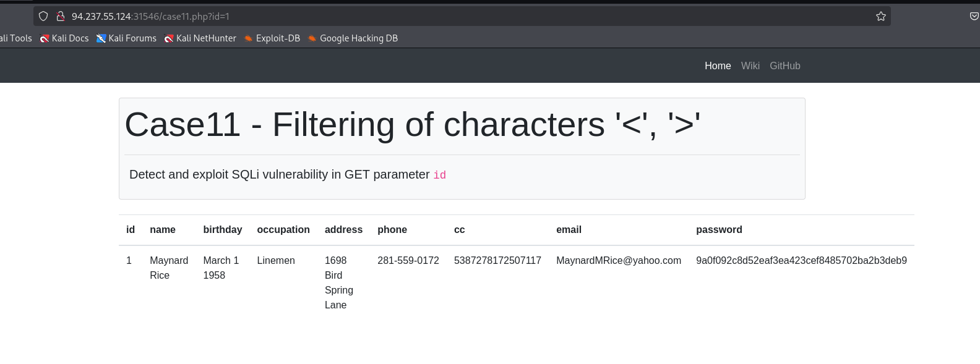Open the Wiki nav item
Viewport: 980px width, 364px height.
(x=750, y=66)
